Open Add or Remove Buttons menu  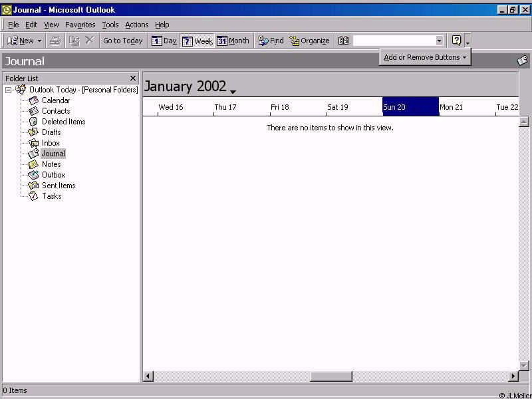(425, 57)
